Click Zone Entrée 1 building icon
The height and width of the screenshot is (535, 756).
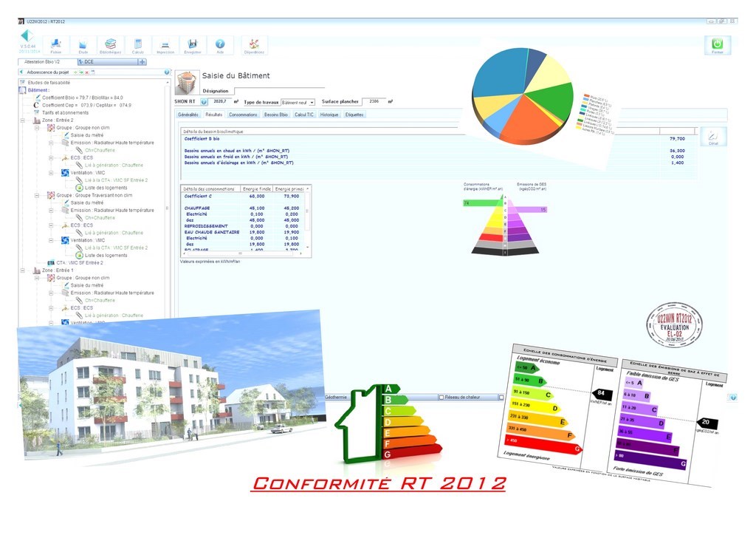[37, 270]
